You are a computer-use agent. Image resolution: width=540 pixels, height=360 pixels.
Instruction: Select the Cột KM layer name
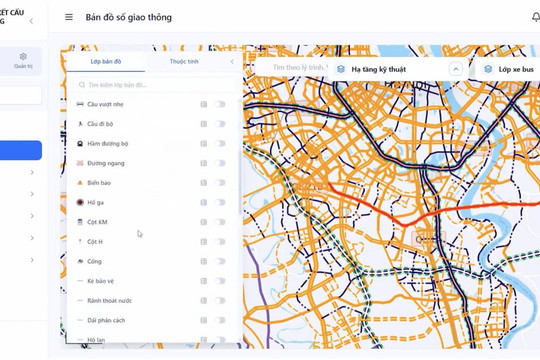click(97, 222)
